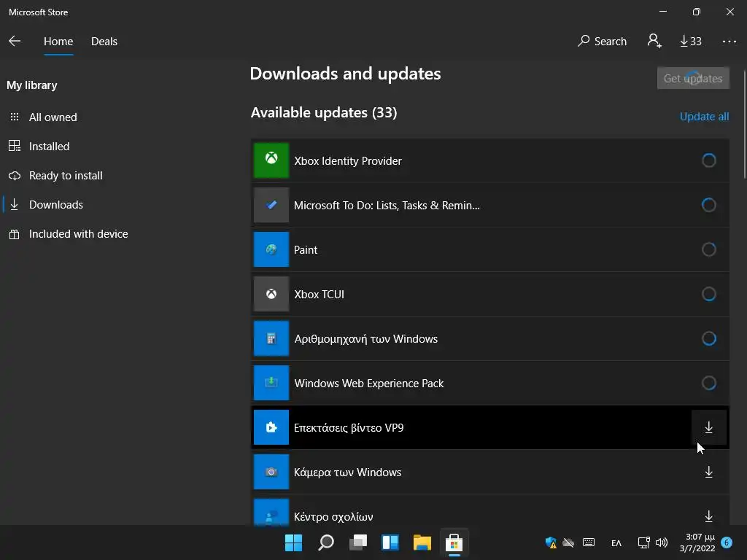This screenshot has height=560, width=747.
Task: Click the Paint app icon
Action: [x=271, y=249]
